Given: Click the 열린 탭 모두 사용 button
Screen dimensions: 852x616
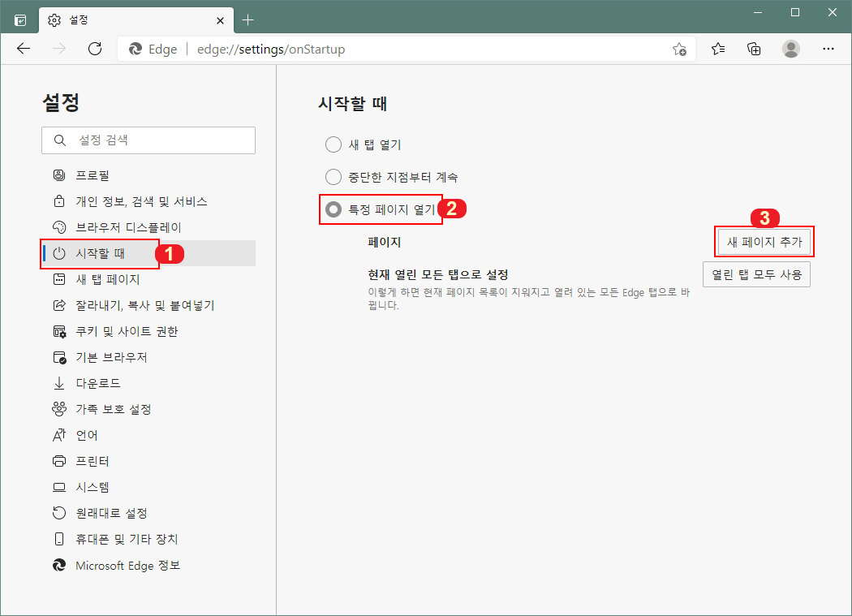Looking at the screenshot, I should coord(755,274).
